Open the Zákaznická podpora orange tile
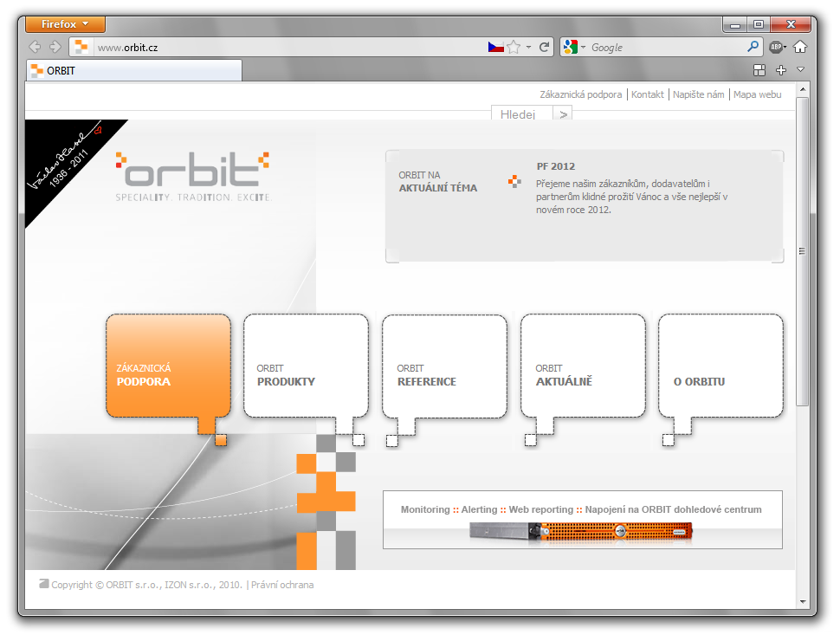 click(168, 366)
